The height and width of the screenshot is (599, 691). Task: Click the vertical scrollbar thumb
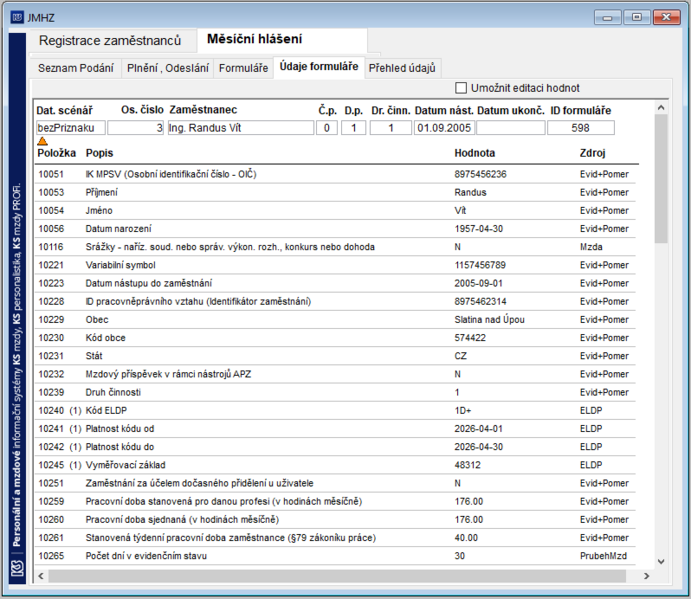click(x=661, y=179)
